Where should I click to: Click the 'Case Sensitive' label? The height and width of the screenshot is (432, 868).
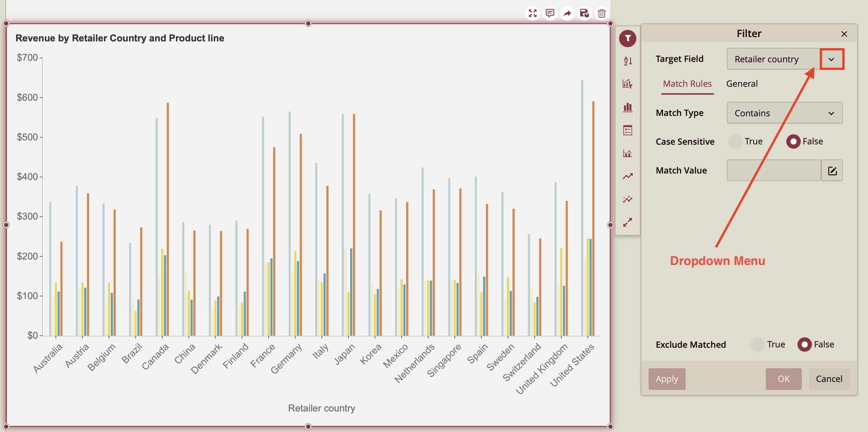[x=685, y=142]
